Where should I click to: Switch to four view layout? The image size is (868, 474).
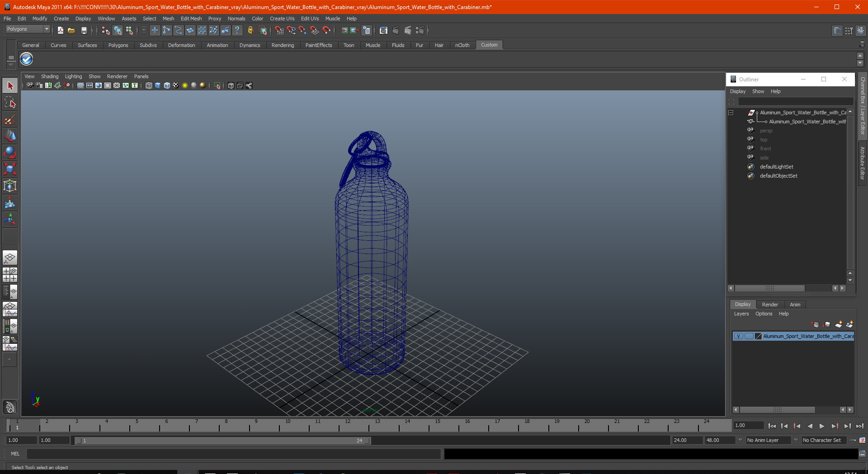pyautogui.click(x=10, y=275)
